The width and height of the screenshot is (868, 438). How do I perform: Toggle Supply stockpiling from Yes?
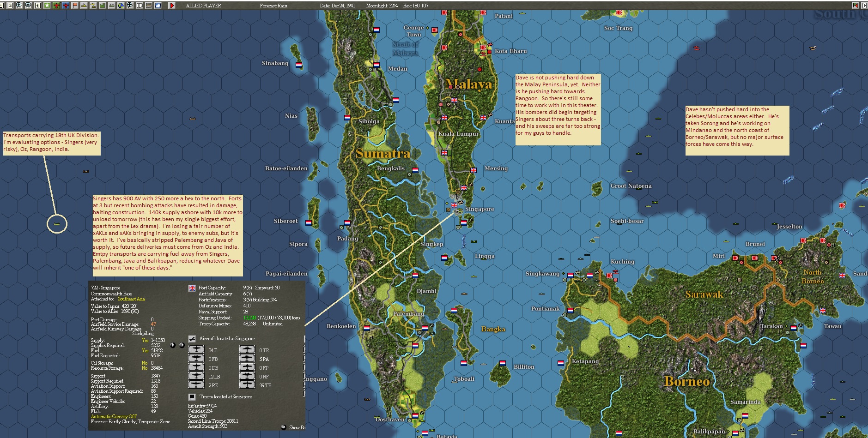145,340
